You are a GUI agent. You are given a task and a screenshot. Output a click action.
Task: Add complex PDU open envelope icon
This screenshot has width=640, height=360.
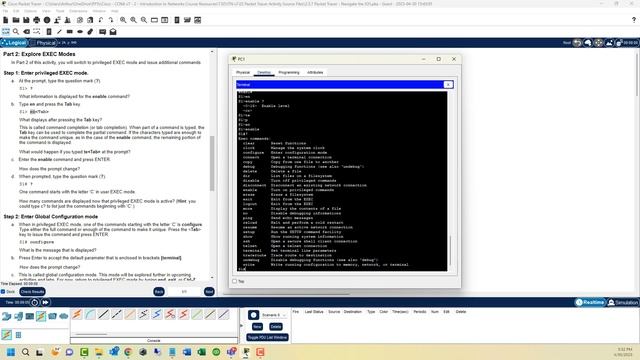[x=113, y=31]
